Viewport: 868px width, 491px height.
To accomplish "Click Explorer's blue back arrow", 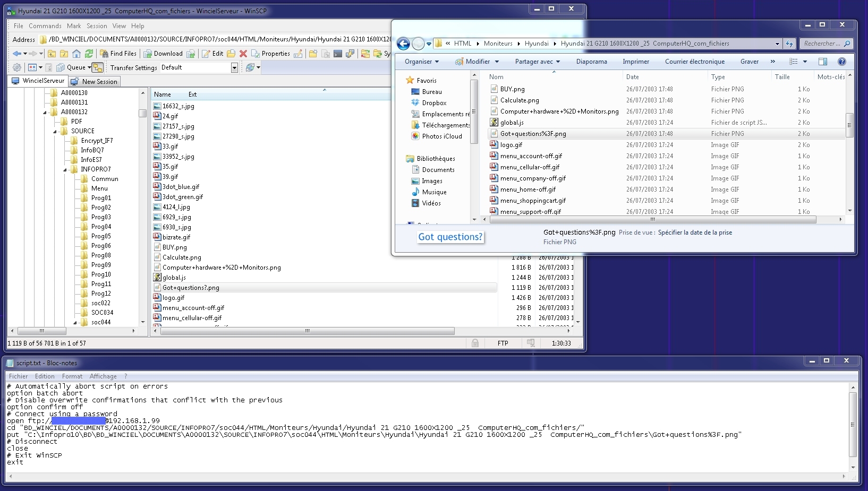I will tap(404, 44).
